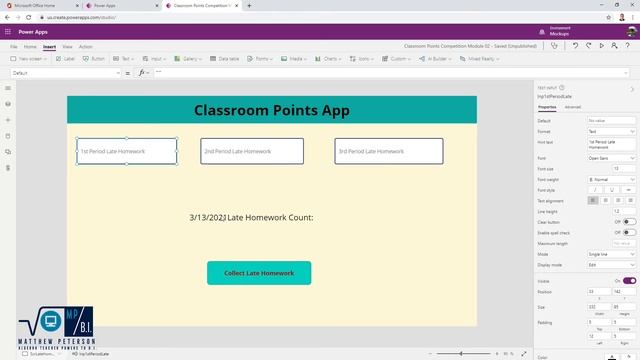The width and height of the screenshot is (640, 360).
Task: Open the AI Builder menu
Action: (435, 59)
